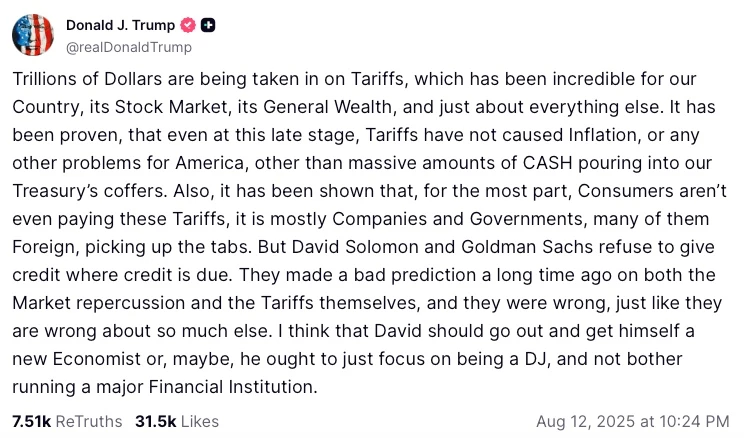The image size is (744, 438).
Task: Click the word Inflation in post
Action: point(605,135)
